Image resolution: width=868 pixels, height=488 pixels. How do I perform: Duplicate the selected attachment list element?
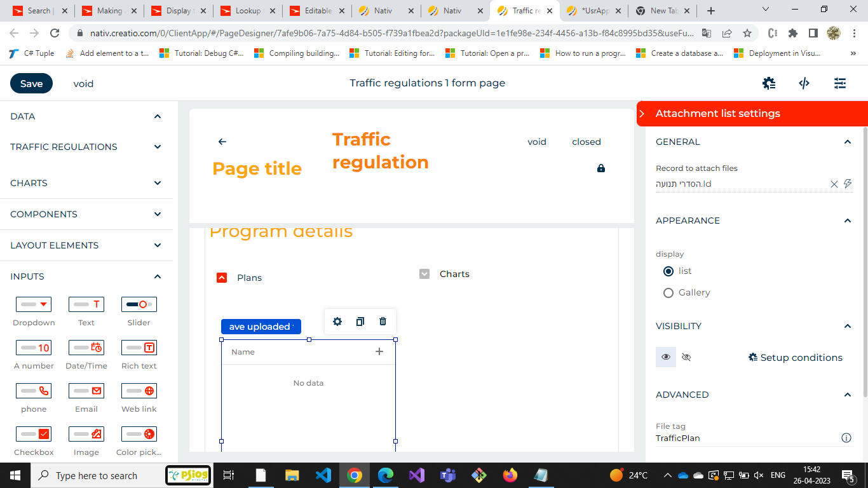coord(360,322)
